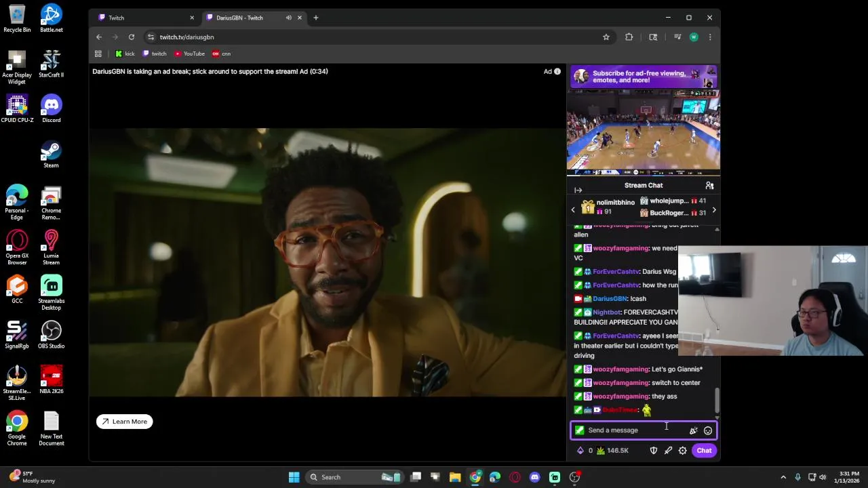Viewport: 868px width, 488px height.
Task: Click the address bar showing twitch.tv/dariusgbn
Action: point(373,37)
